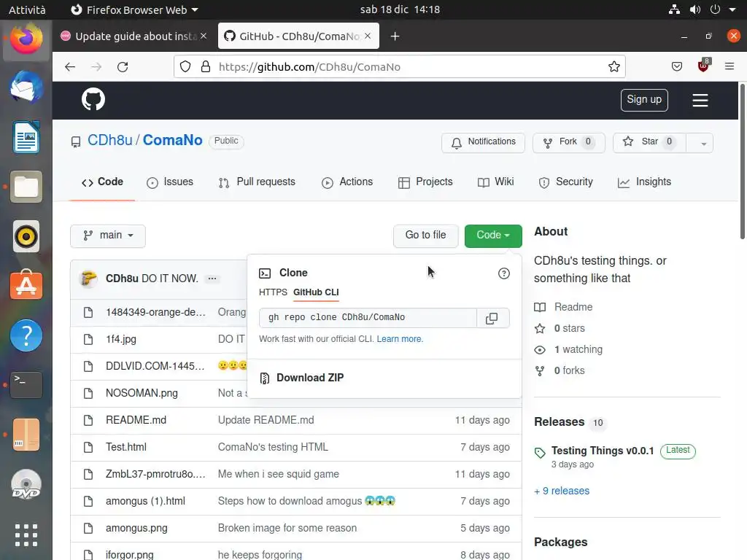Viewport: 747px width, 560px height.
Task: Open the commit details ellipsis button
Action: coord(212,279)
